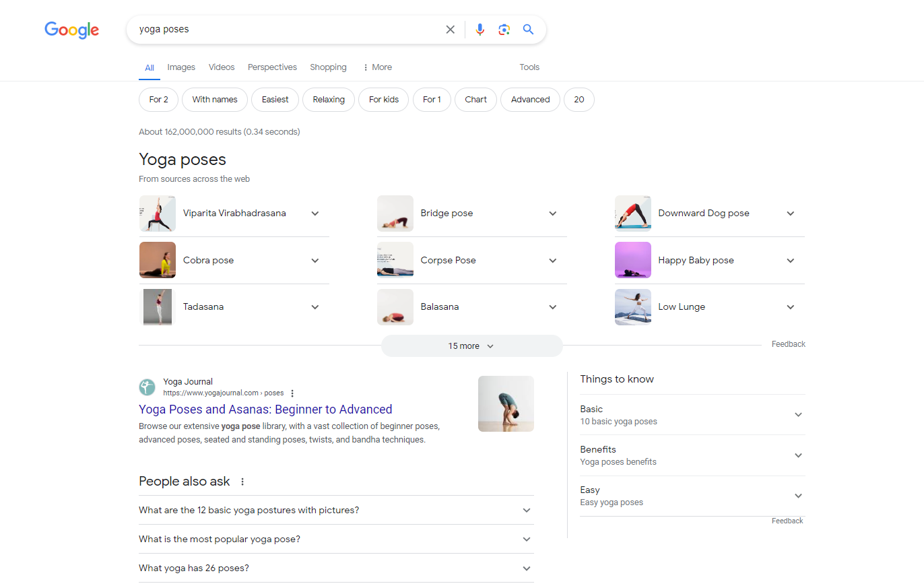This screenshot has width=924, height=588.
Task: Click the Google logo
Action: 71,30
